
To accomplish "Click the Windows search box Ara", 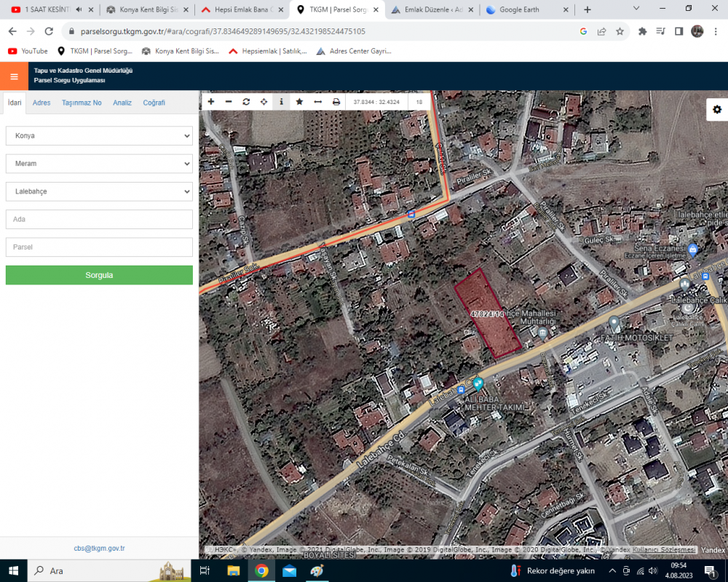I will [x=110, y=571].
